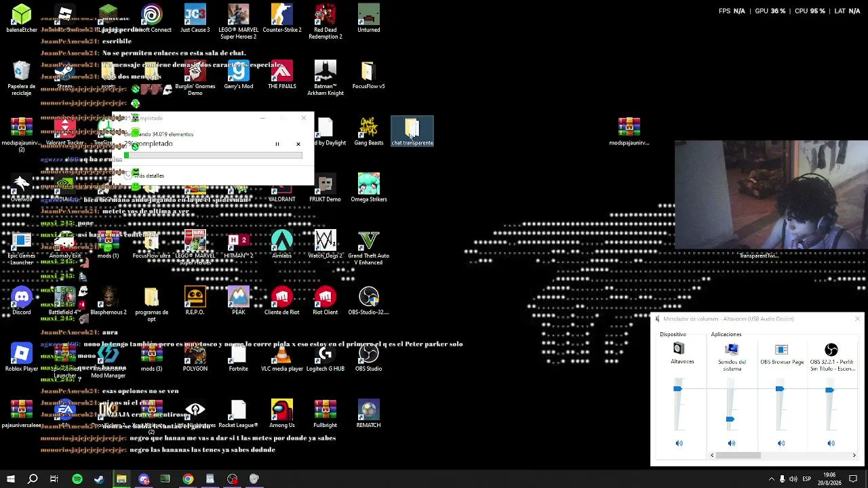Select the Papelera de reciclaje icon
The image size is (868, 488).
click(x=22, y=78)
